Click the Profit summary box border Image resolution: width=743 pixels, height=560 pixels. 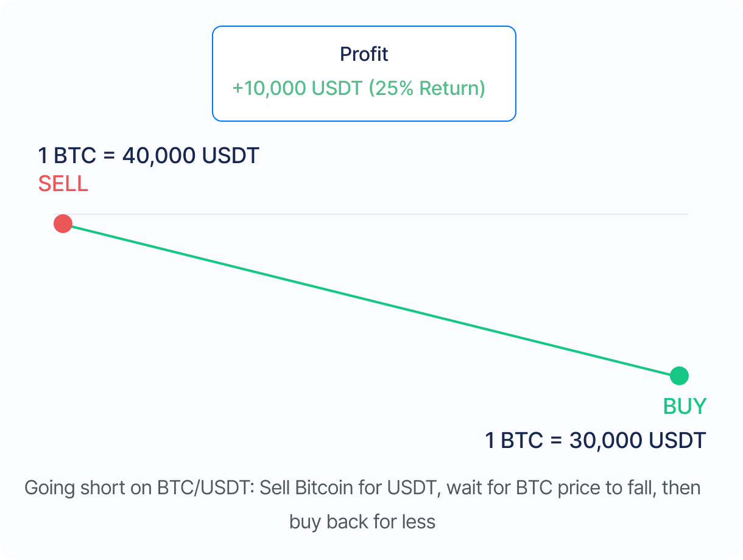[213, 73]
